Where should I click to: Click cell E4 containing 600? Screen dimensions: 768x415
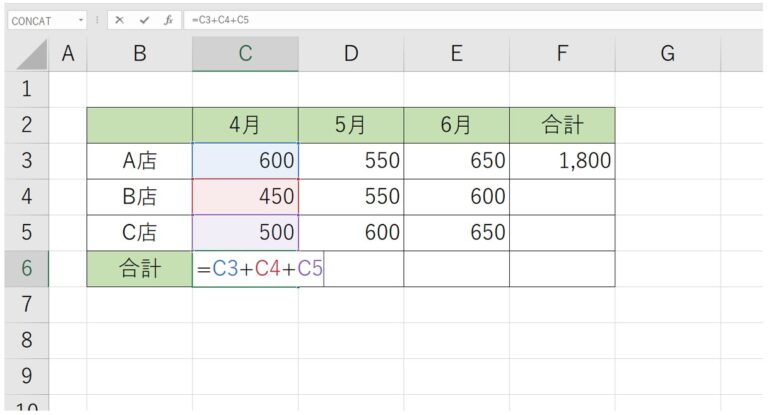click(x=456, y=196)
